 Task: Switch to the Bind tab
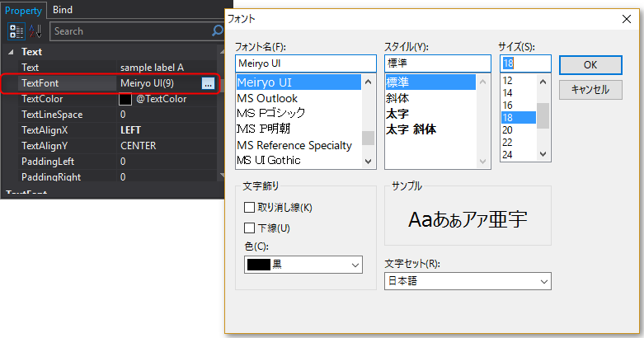pos(62,10)
